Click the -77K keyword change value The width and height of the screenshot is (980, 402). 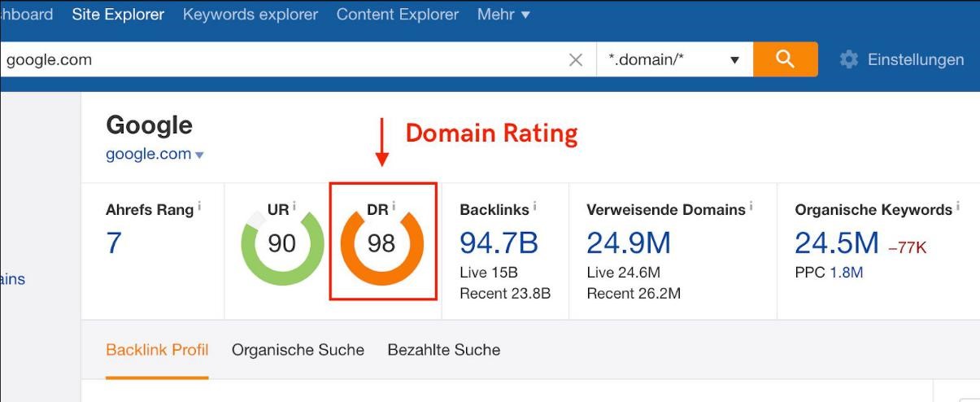click(907, 248)
